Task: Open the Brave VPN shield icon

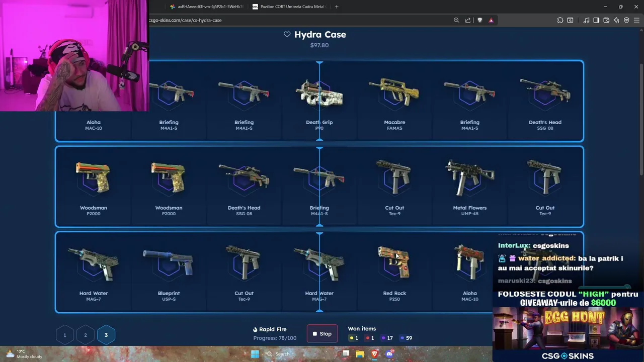Action: (626, 20)
